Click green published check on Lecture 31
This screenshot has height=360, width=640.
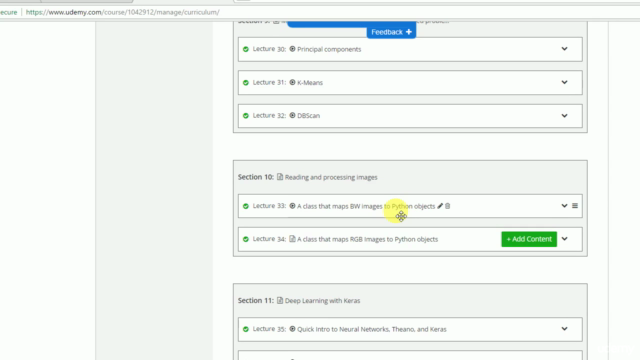(246, 82)
